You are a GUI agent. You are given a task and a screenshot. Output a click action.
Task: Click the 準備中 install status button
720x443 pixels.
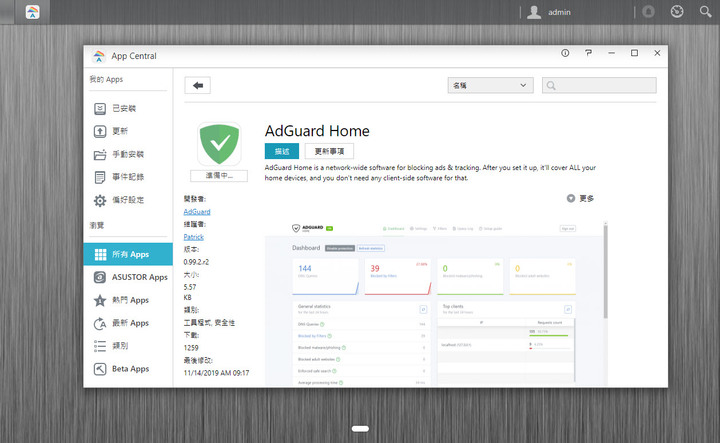tap(219, 175)
